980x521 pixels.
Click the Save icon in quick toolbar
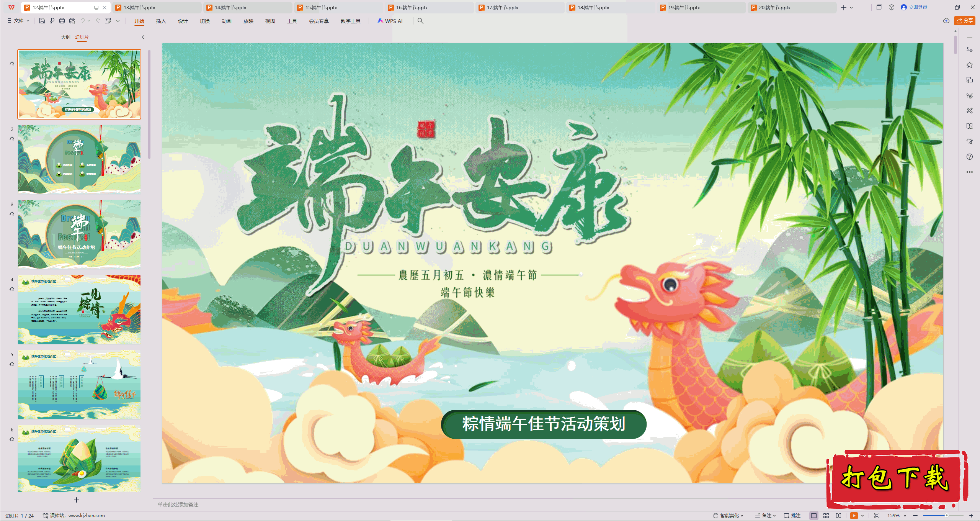click(42, 21)
